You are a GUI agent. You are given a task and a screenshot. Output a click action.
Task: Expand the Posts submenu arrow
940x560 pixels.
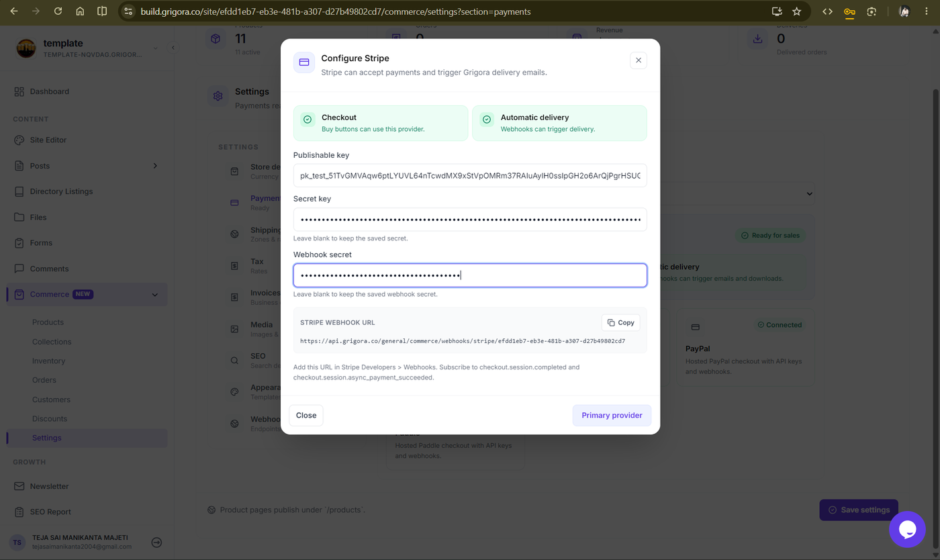coord(155,166)
